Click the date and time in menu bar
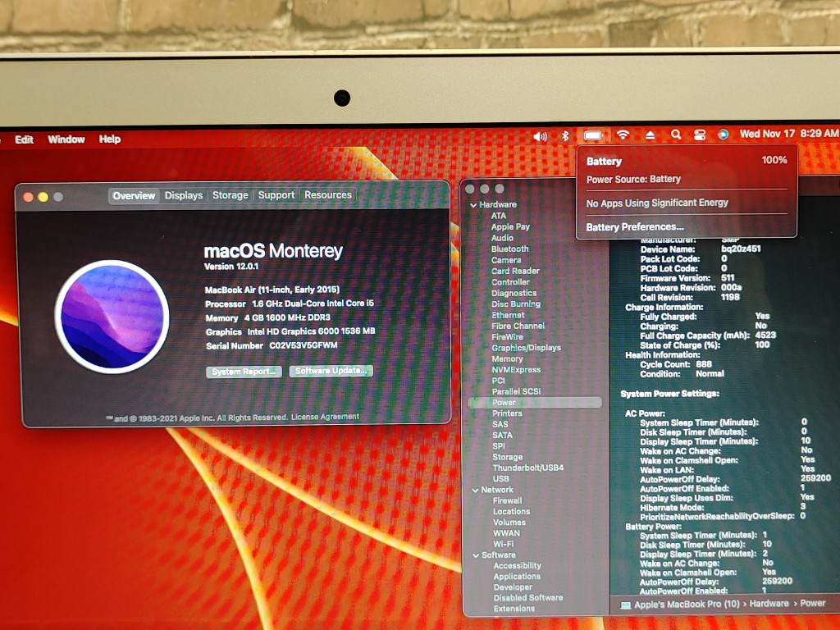The width and height of the screenshot is (840, 630). 788,134
